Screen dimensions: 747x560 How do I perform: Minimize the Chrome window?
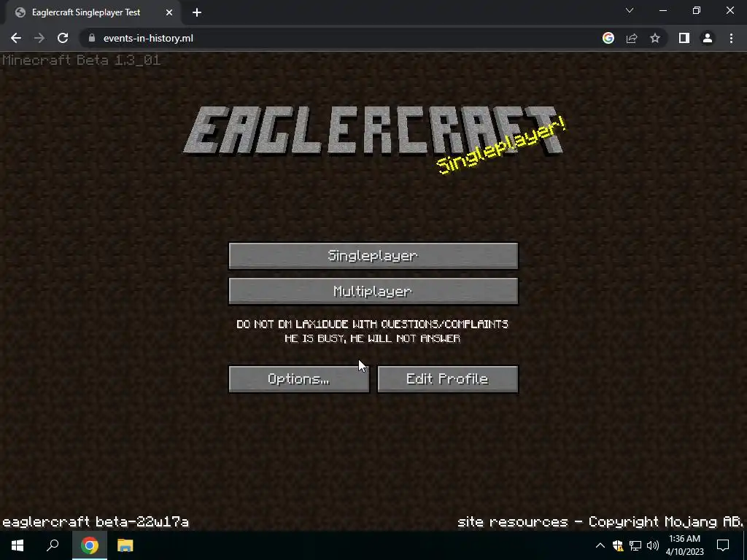[663, 10]
